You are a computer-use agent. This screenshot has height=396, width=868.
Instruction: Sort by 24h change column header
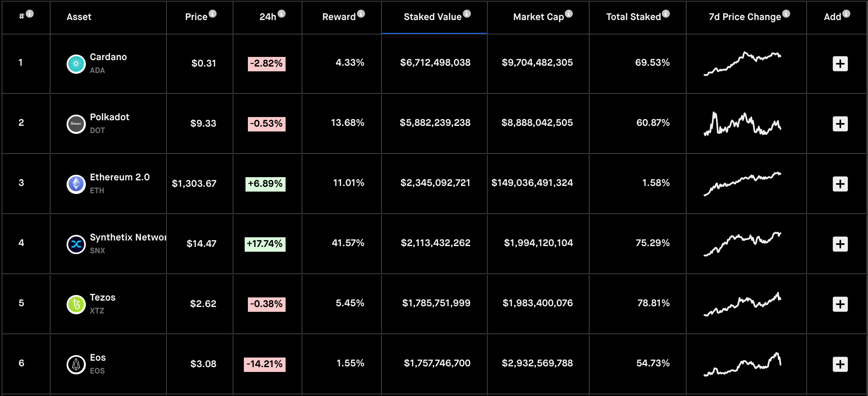click(x=268, y=17)
